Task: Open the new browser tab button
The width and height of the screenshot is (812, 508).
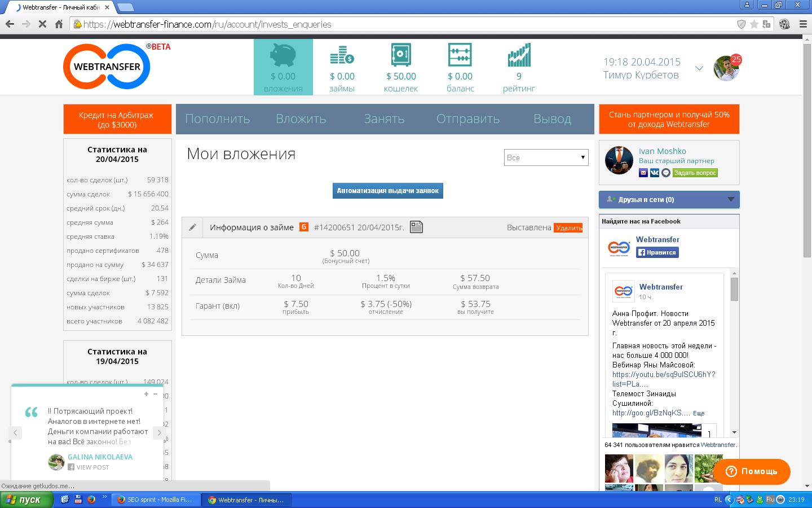Action: 125,7
